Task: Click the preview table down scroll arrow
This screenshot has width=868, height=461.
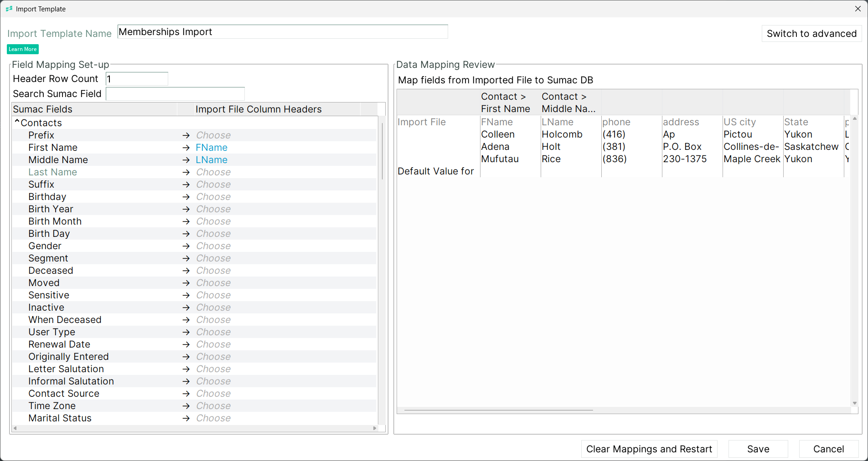Action: coord(855,403)
